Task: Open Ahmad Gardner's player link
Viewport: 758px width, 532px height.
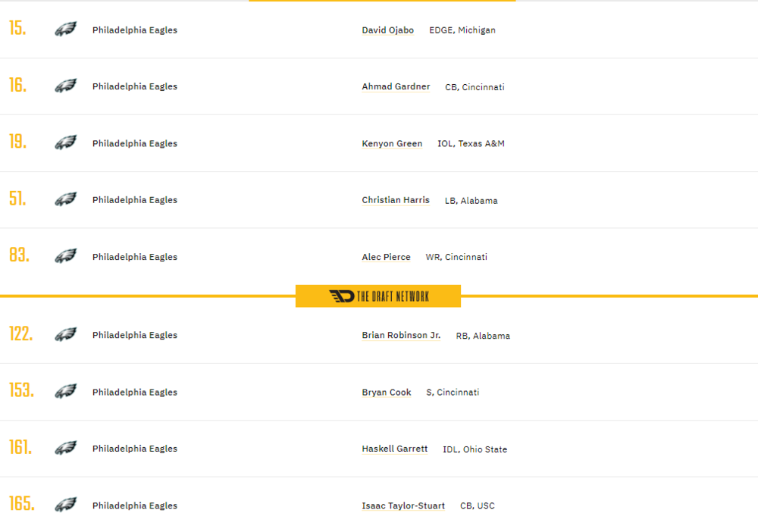Action: click(396, 86)
